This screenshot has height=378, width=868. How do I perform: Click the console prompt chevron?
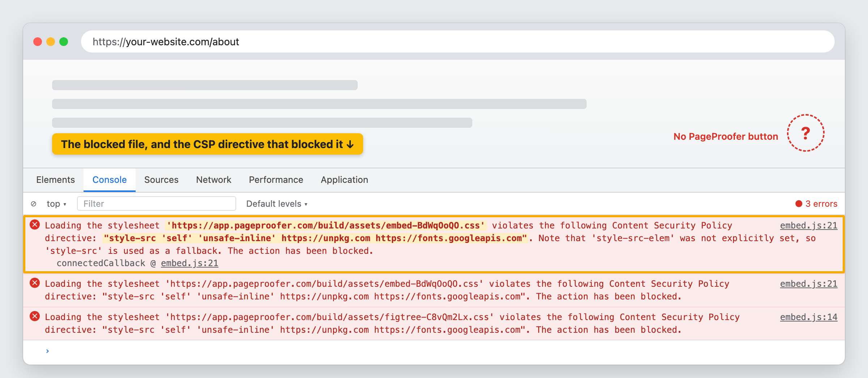click(x=47, y=351)
